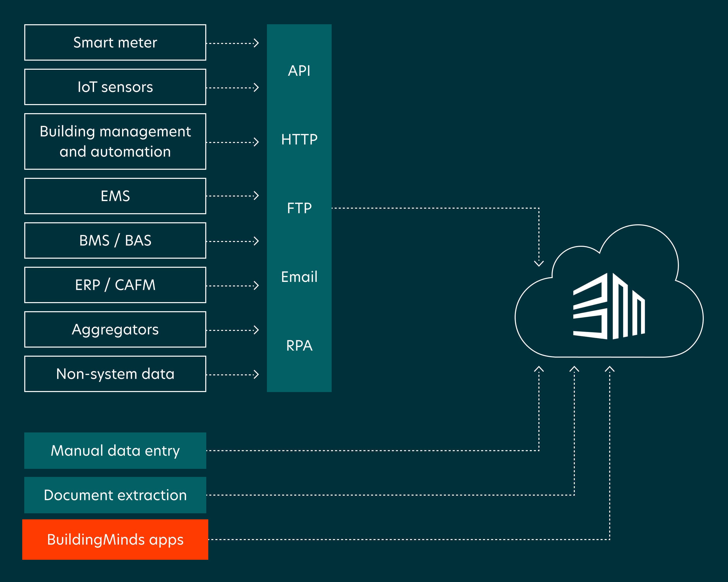728x582 pixels.
Task: Click the HTTP label in the teal column
Action: point(299,139)
